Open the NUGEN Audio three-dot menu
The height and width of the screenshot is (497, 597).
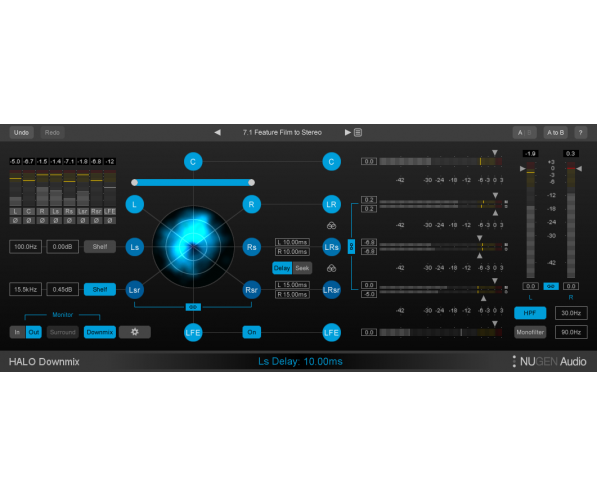click(x=514, y=361)
